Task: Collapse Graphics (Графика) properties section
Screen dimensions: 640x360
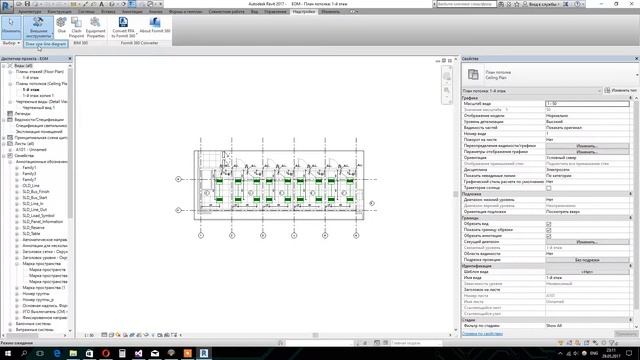Action: 631,98
